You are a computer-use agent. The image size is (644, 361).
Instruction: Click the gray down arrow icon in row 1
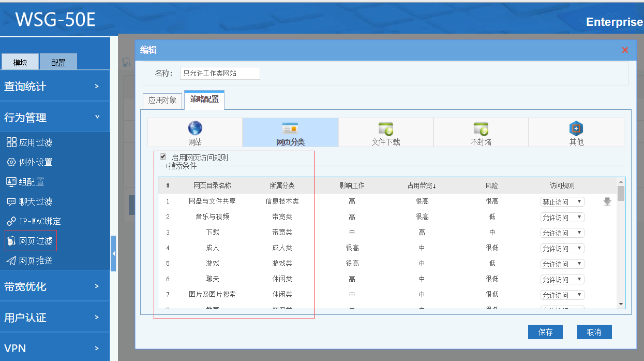tap(607, 201)
